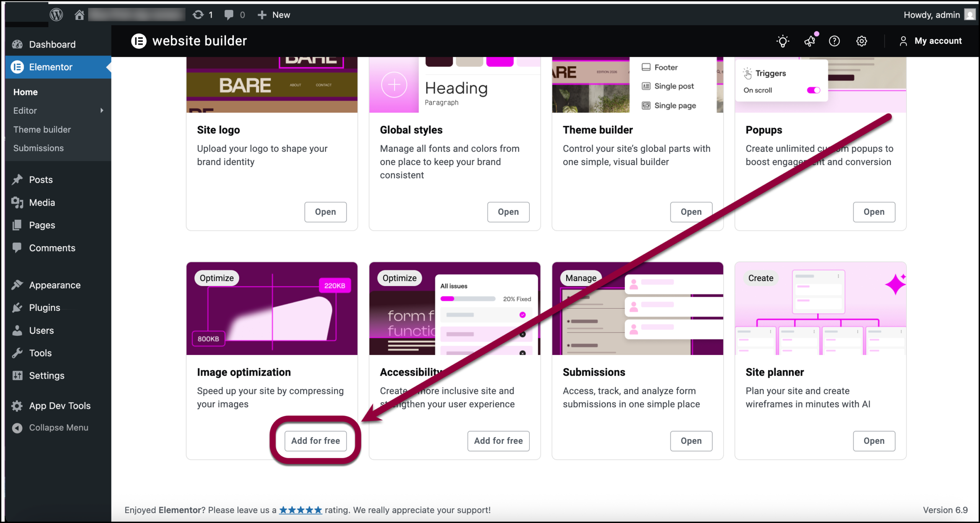
Task: Click the magenta color swatch in Global styles
Action: click(x=500, y=62)
